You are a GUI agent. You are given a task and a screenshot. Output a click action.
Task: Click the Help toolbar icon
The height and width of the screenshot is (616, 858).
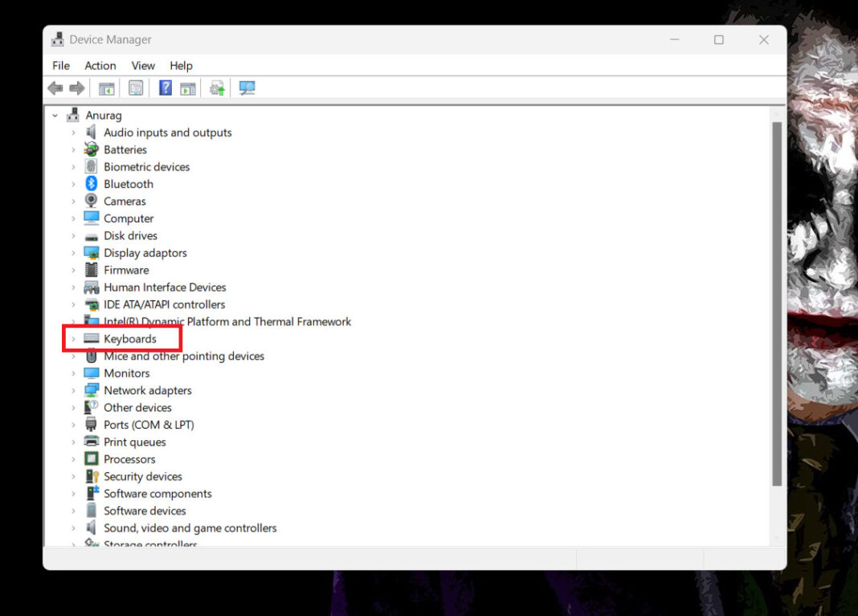(164, 88)
